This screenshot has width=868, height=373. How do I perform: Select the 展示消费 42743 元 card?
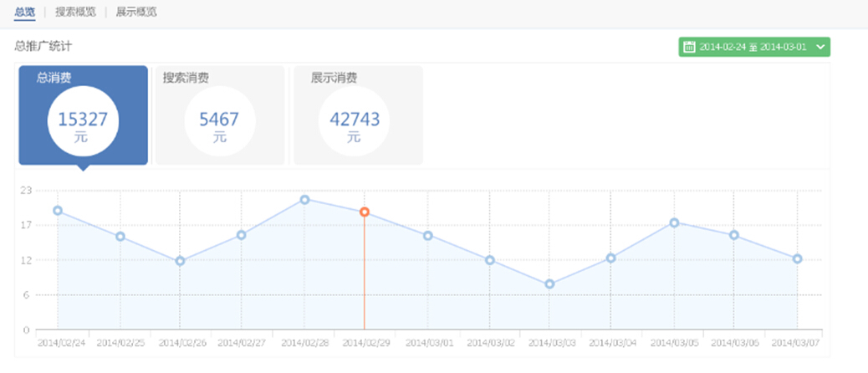click(x=355, y=115)
